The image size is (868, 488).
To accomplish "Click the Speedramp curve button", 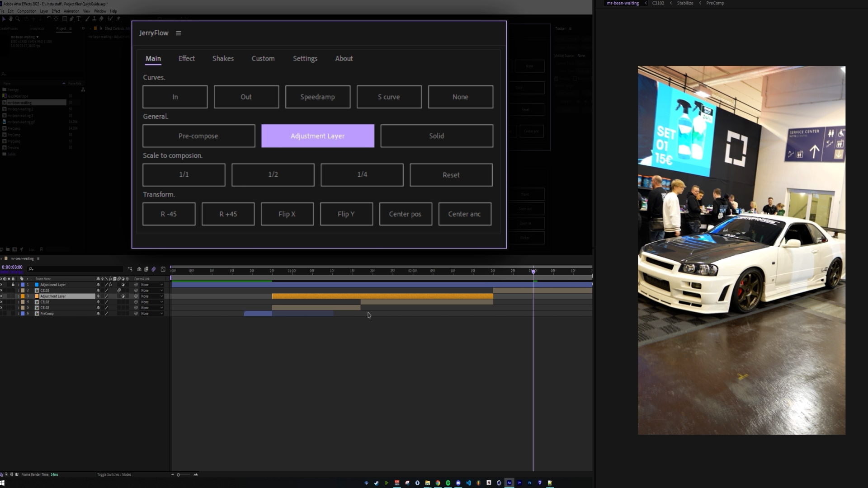I will [317, 97].
